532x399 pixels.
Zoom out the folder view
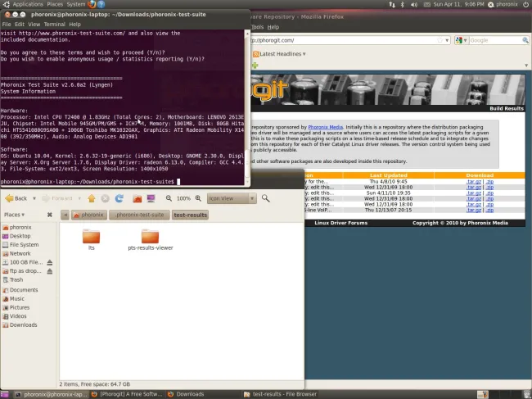[x=169, y=198]
